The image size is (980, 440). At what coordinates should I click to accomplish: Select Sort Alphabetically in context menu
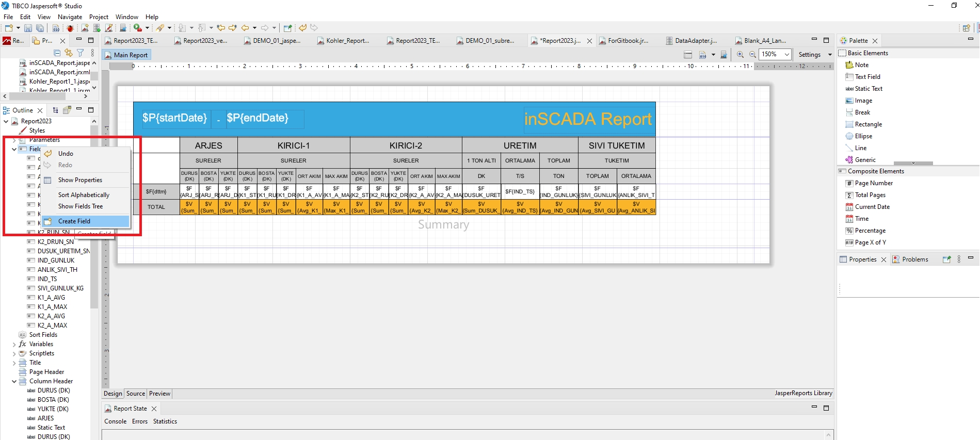(x=84, y=195)
